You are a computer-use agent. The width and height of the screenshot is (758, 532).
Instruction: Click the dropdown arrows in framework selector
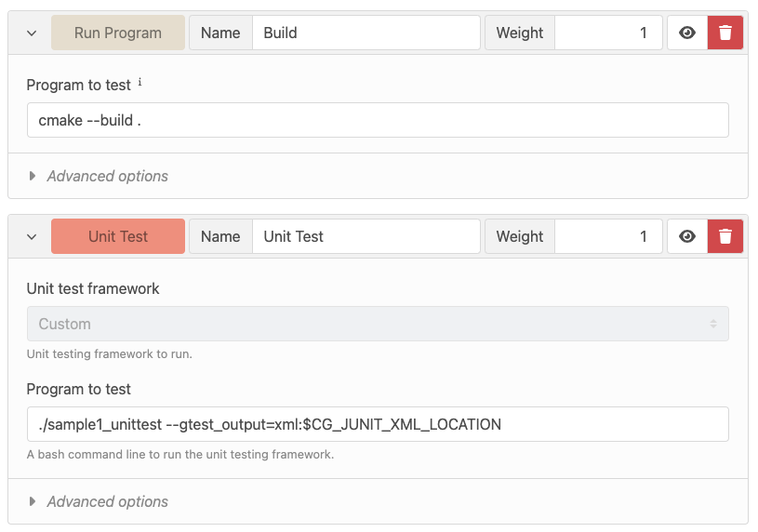coord(713,324)
